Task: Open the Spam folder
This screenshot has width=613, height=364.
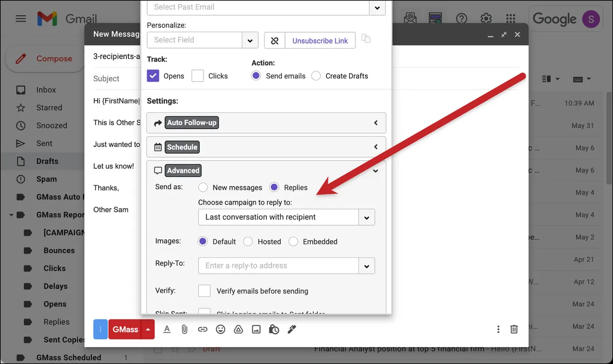Action: pos(46,179)
